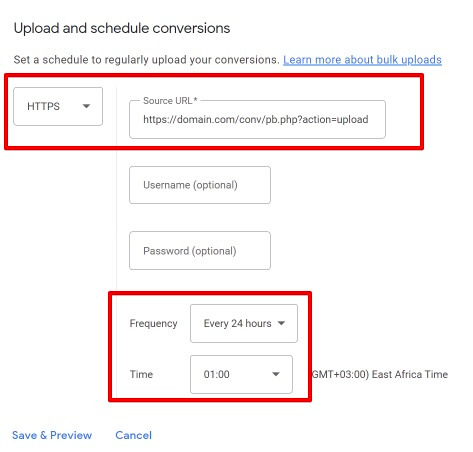Click the Save & Preview button

click(x=52, y=435)
